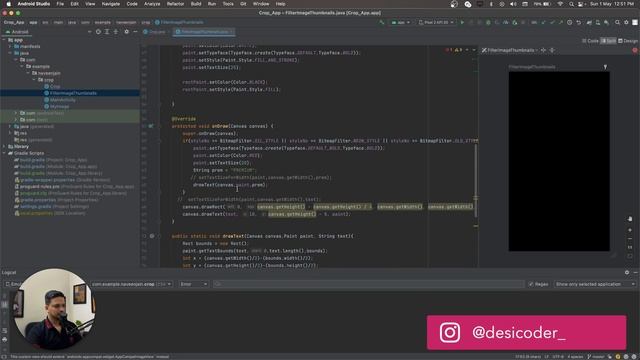The image size is (640, 360).
Task: Click the zoom in plus in preview
Action: click(x=630, y=230)
